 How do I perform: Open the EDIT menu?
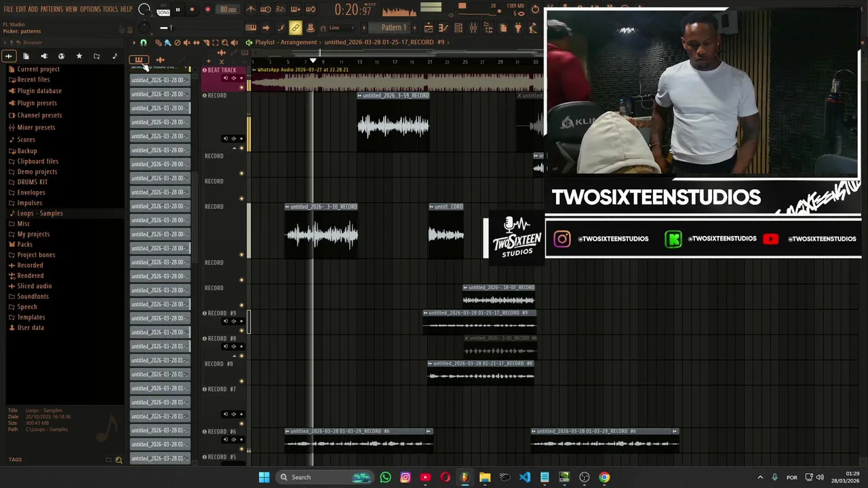[x=21, y=9]
